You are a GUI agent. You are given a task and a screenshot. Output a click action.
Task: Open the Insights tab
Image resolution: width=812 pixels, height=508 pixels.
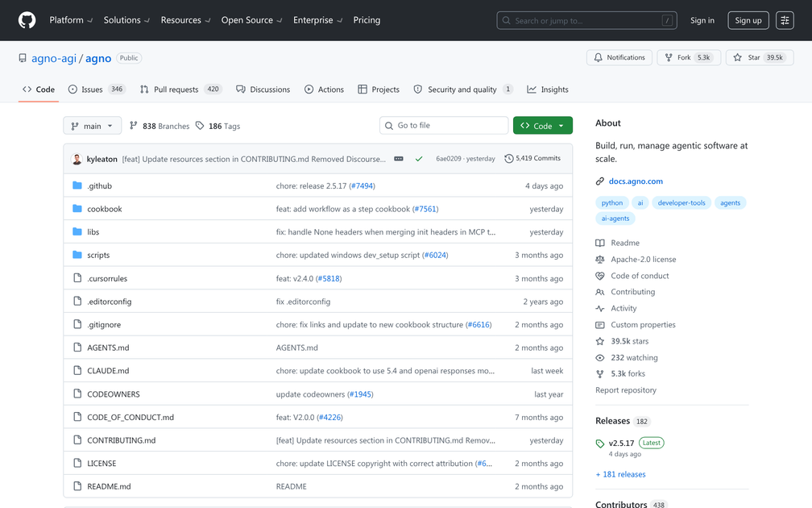548,90
